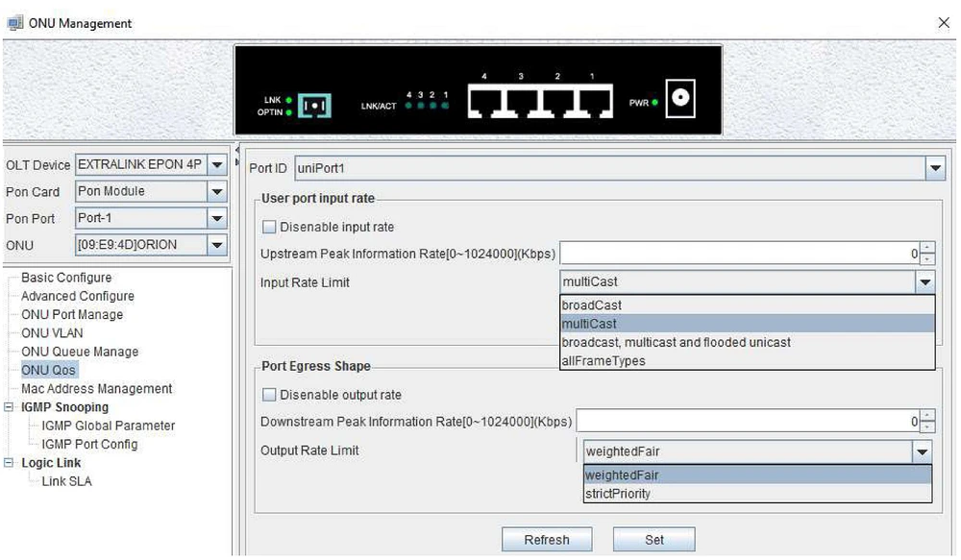Viewport: 961px width, 560px height.
Task: Collapse the IGMP Snooping tree node
Action: click(10, 407)
